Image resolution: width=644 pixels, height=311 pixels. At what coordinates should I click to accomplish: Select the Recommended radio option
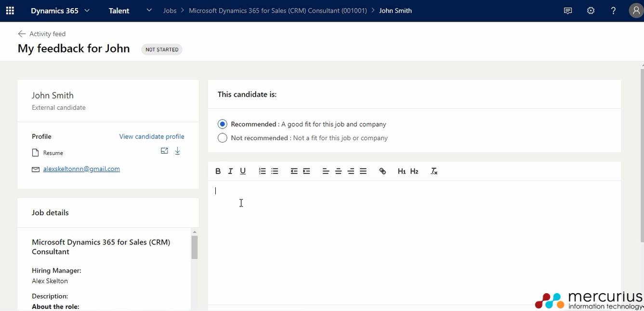222,124
